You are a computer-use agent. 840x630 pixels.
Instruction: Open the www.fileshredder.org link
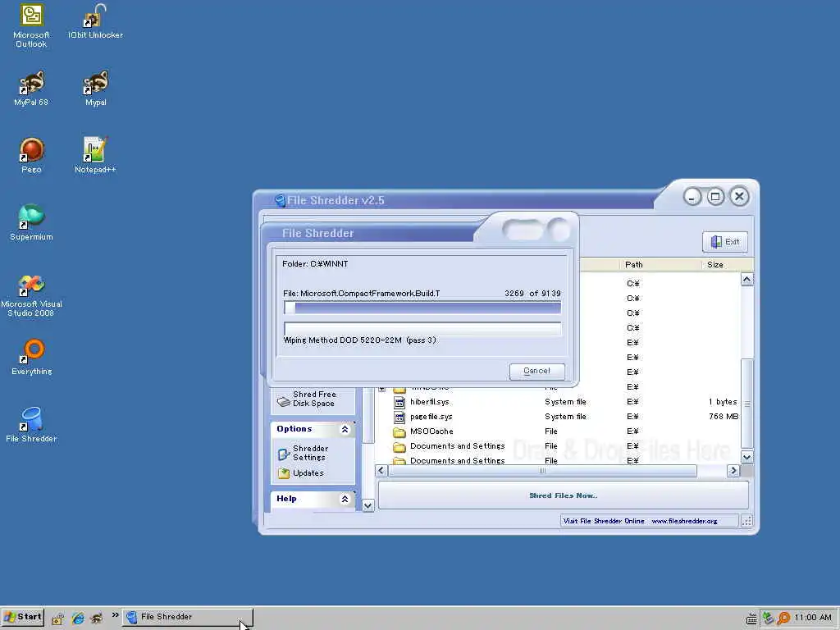click(x=684, y=521)
